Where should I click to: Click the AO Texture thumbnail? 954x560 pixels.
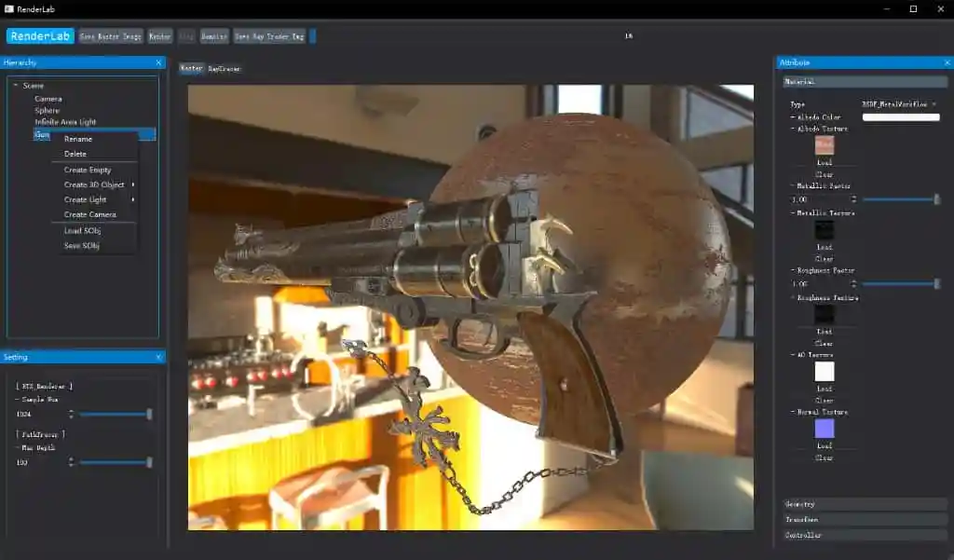[825, 371]
